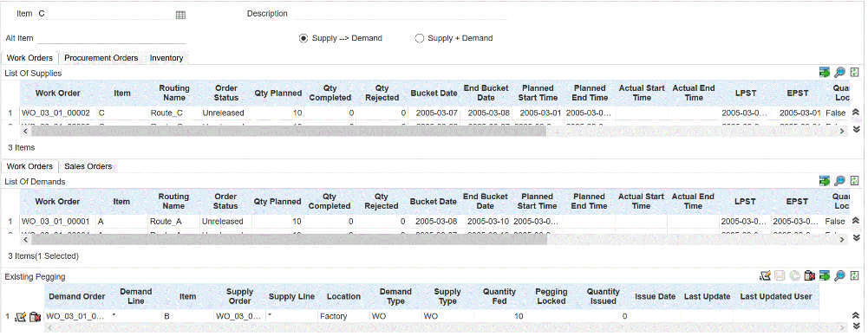Click Last Updated User column header
This screenshot has width=868, height=336.
[776, 296]
